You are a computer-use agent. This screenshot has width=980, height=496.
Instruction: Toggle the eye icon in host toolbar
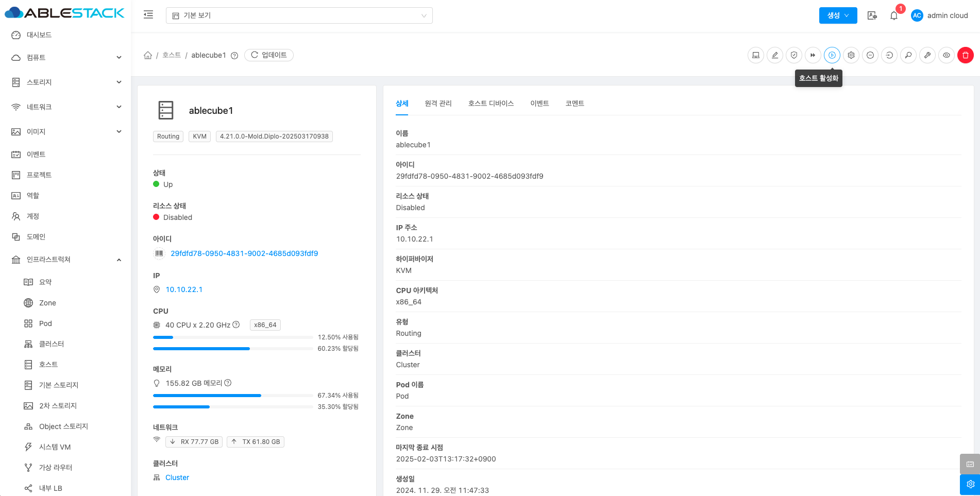[x=946, y=55]
